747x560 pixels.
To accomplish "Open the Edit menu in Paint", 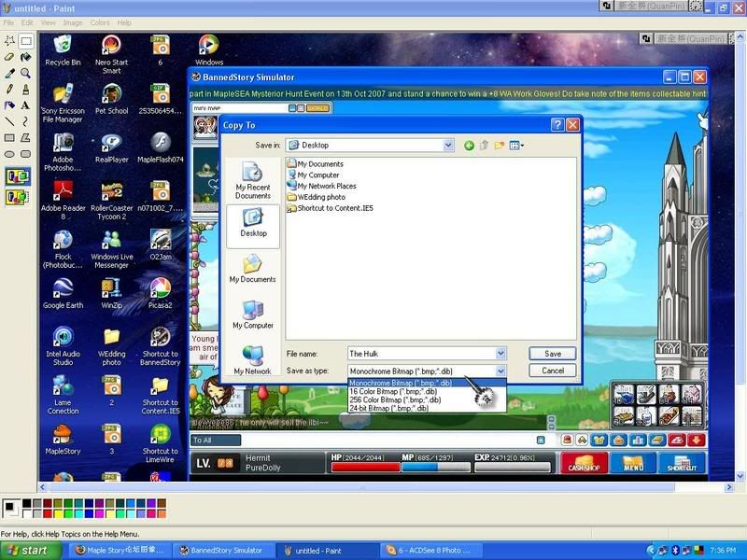I will [27, 22].
